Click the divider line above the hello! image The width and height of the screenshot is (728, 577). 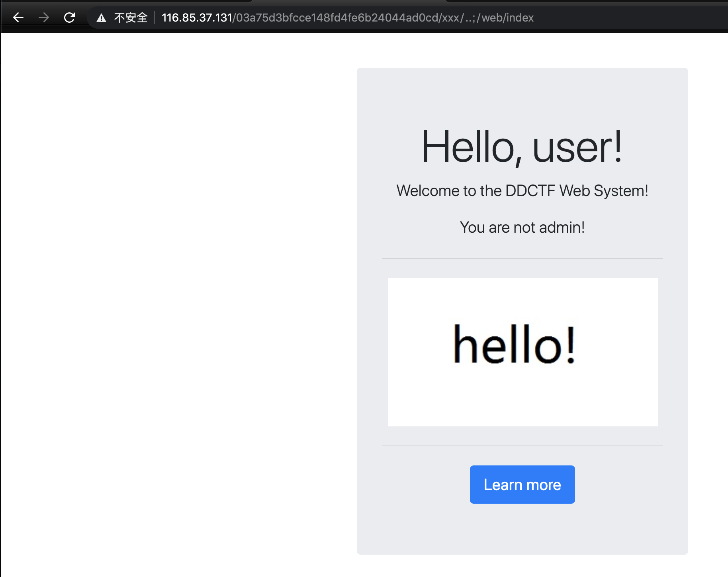522,259
